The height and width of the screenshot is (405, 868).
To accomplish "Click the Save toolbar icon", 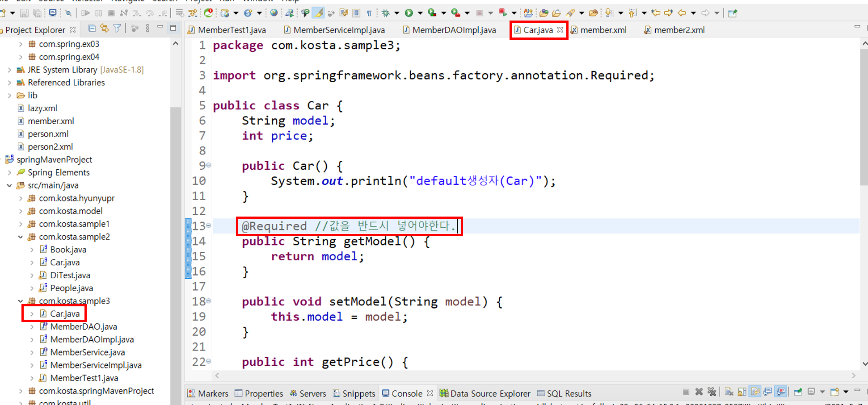I will pos(24,13).
